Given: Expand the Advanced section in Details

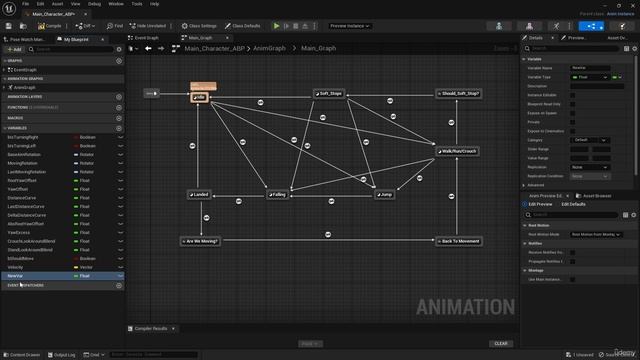Looking at the screenshot, I should (x=524, y=185).
